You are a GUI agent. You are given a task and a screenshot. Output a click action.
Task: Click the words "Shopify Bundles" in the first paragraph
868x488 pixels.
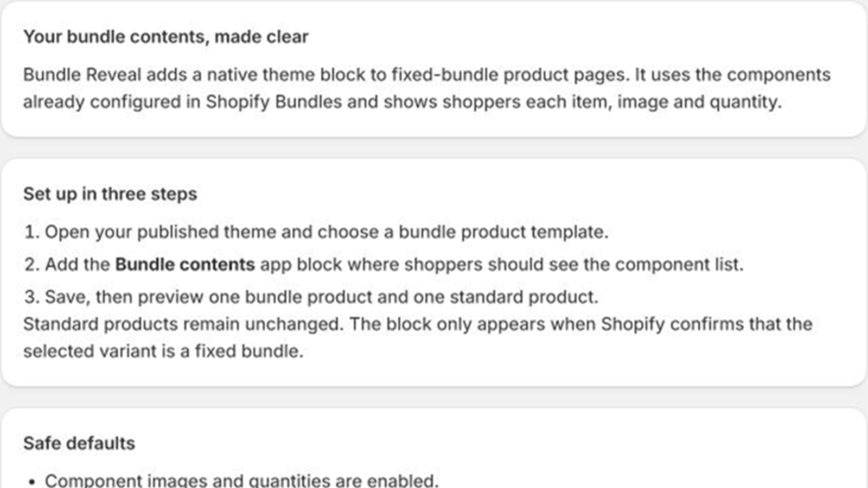(274, 102)
